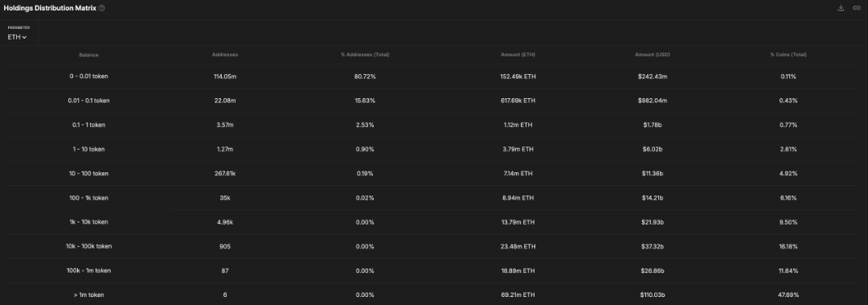
Task: Click the $110.03b amount cell
Action: point(652,295)
